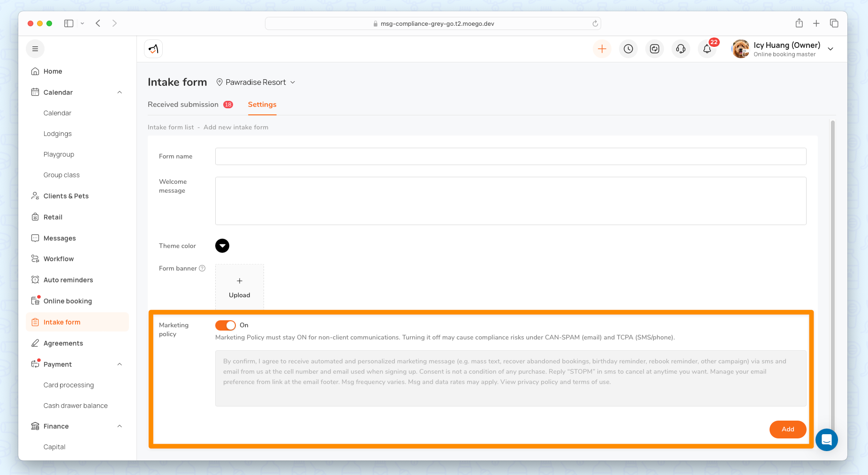Click the Safari share icon
868x475 pixels.
coord(799,23)
